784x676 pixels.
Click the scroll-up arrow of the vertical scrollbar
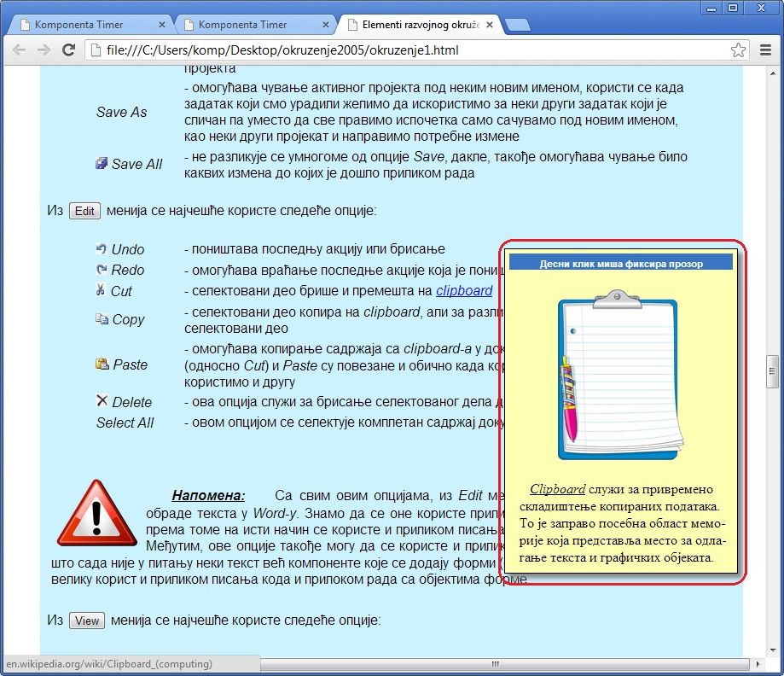772,73
